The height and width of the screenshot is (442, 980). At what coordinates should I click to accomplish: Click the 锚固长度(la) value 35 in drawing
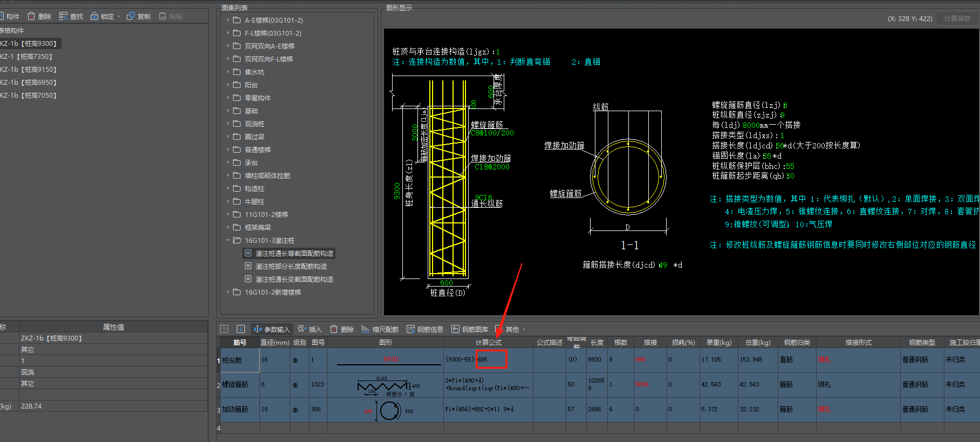point(766,156)
